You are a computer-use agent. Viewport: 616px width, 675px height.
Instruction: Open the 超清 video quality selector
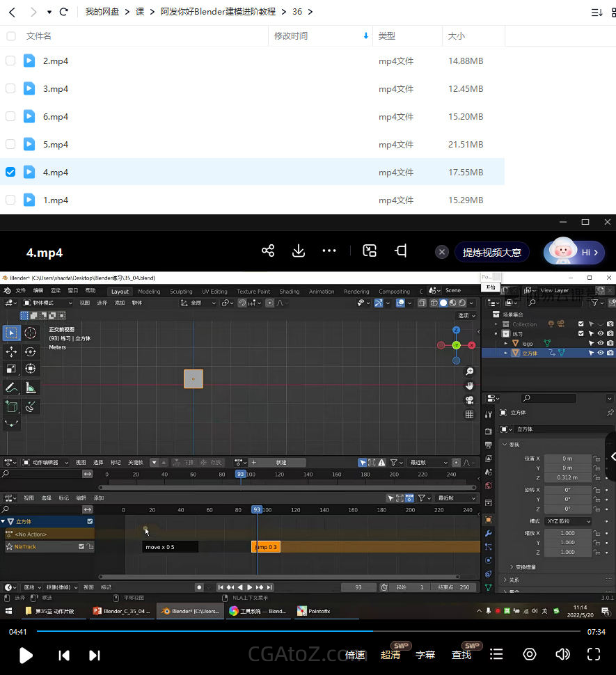coord(390,655)
